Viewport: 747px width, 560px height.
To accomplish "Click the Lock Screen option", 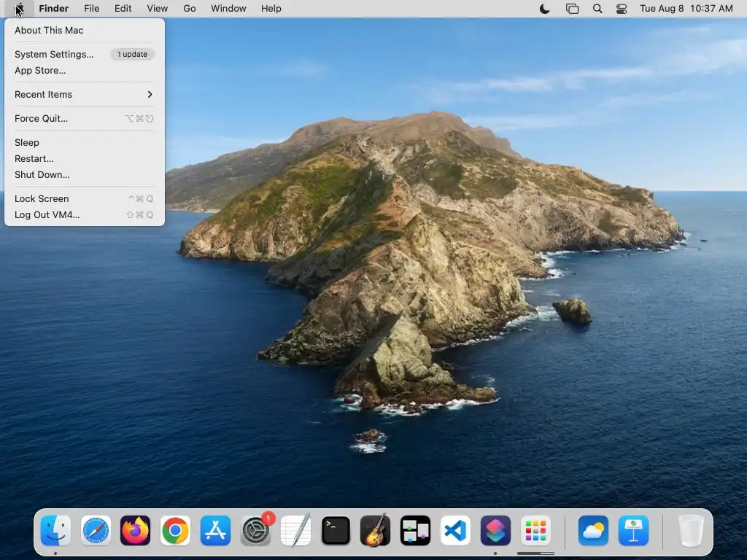I will tap(42, 198).
